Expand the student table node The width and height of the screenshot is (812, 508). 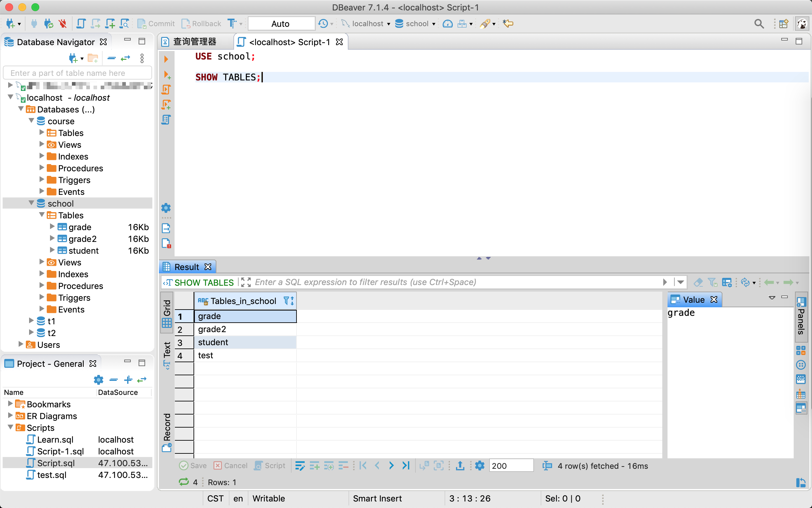coord(52,250)
